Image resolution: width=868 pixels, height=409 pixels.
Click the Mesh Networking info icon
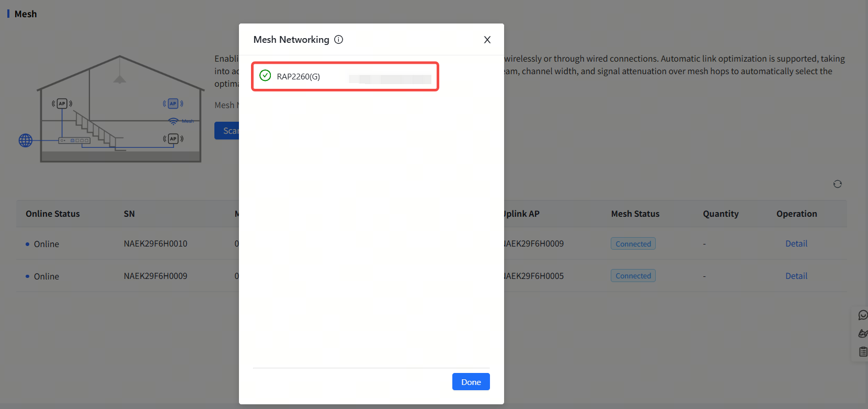(x=339, y=40)
